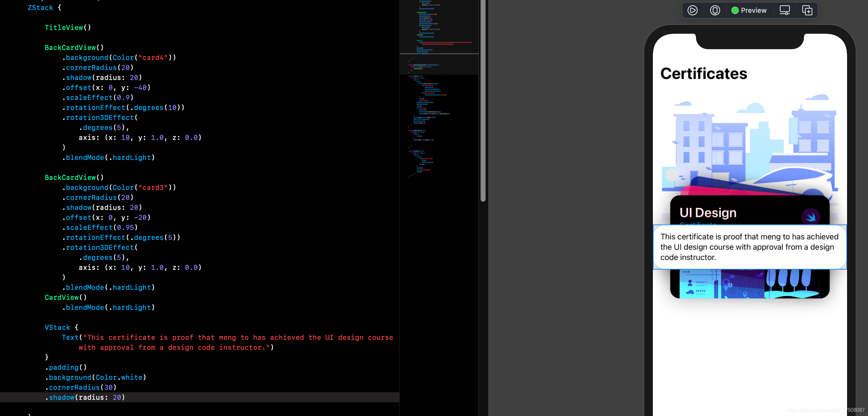Click the Certificates title in preview
Viewport: 868px width, 416px height.
[x=704, y=74]
